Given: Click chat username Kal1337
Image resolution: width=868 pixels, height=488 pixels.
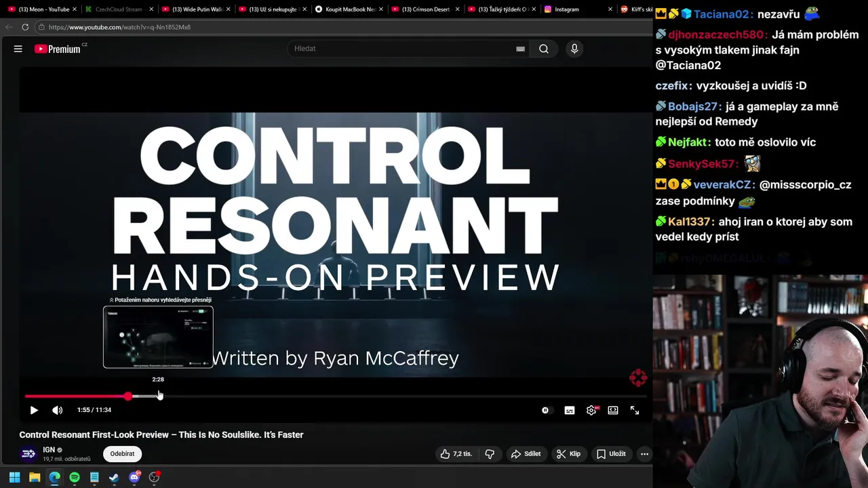Looking at the screenshot, I should 690,222.
